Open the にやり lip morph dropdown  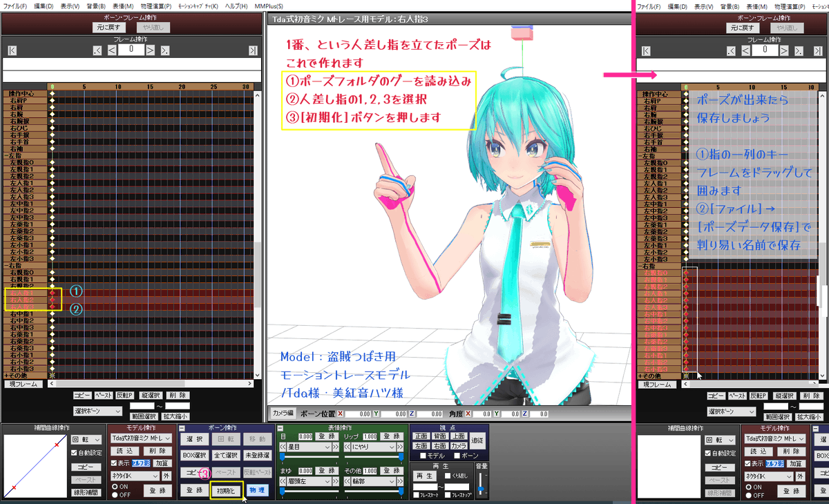(x=375, y=447)
